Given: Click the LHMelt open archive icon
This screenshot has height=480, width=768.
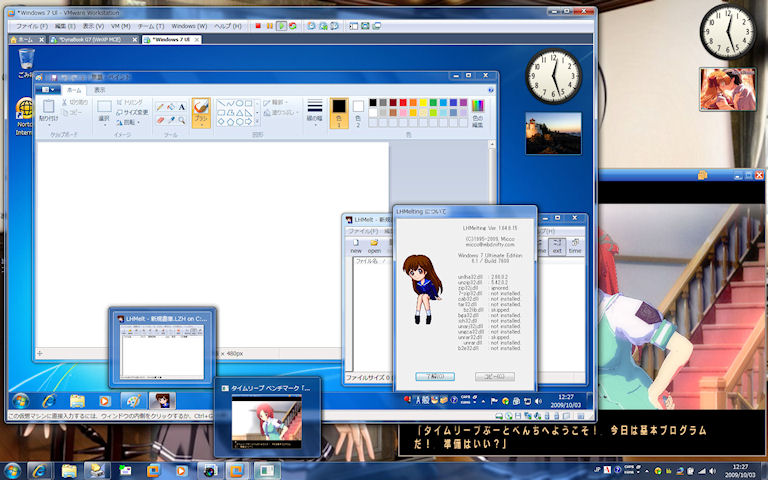Looking at the screenshot, I should point(374,246).
